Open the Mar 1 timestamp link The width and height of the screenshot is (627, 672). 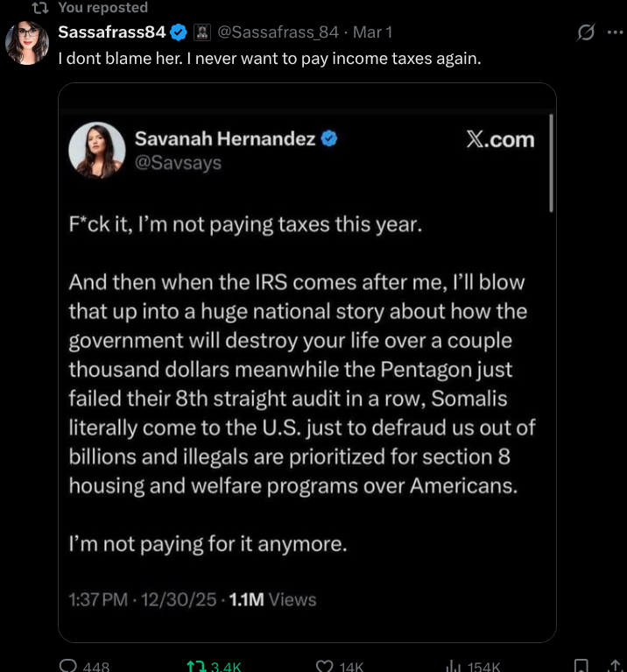[x=372, y=33]
